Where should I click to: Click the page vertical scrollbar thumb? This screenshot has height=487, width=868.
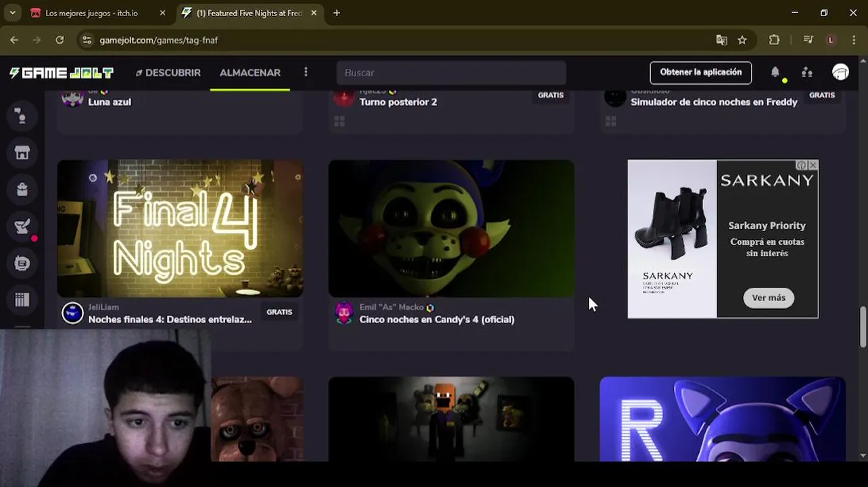point(863,327)
